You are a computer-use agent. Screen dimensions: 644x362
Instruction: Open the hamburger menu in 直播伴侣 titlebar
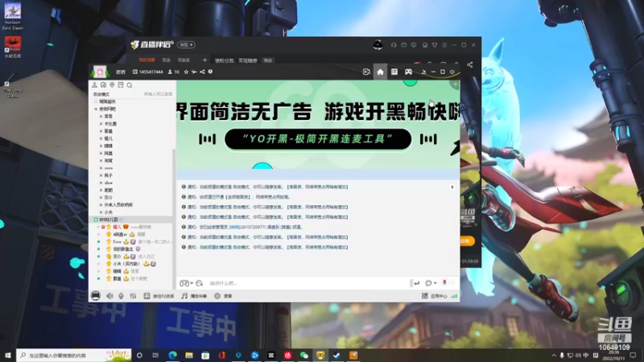(x=444, y=45)
